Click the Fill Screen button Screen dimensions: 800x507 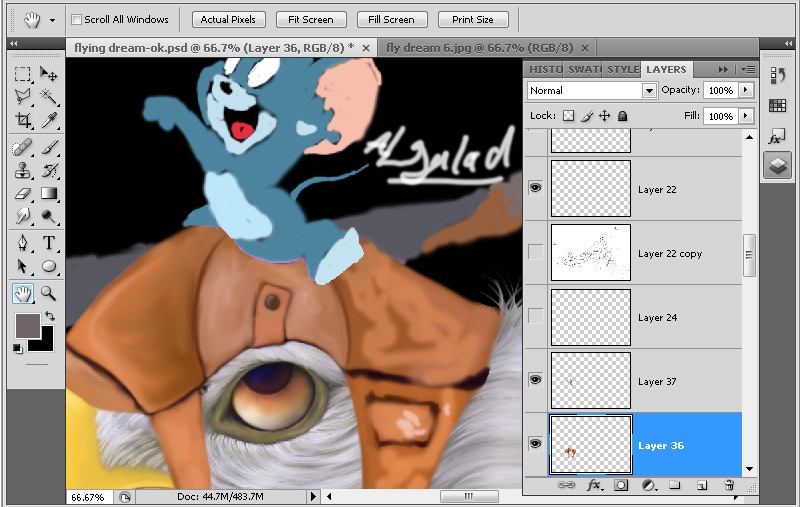[x=392, y=19]
